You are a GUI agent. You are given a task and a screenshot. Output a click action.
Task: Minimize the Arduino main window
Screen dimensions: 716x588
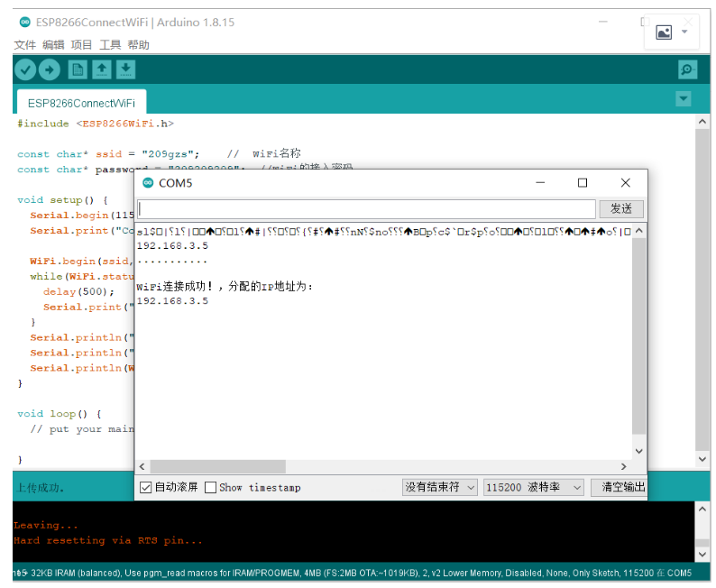tap(603, 22)
